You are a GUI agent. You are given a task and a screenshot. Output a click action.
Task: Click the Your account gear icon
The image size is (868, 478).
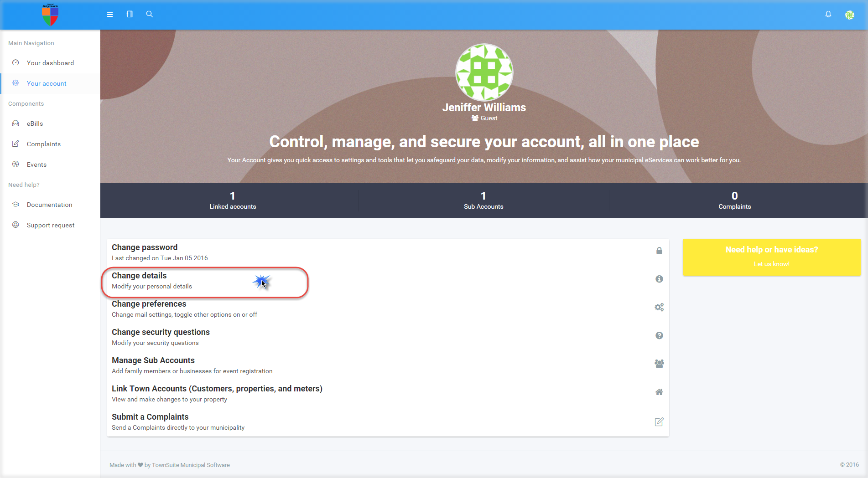click(x=16, y=83)
